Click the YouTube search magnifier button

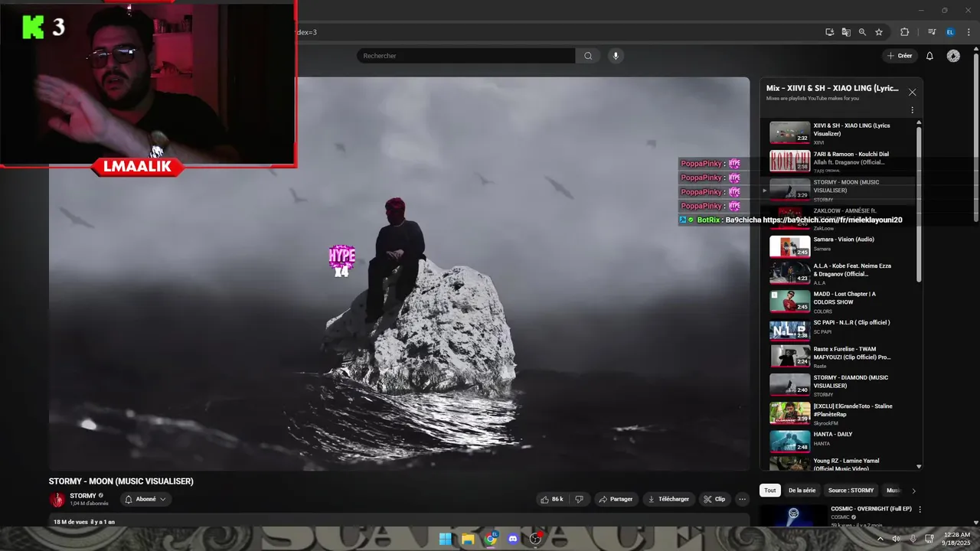(588, 56)
